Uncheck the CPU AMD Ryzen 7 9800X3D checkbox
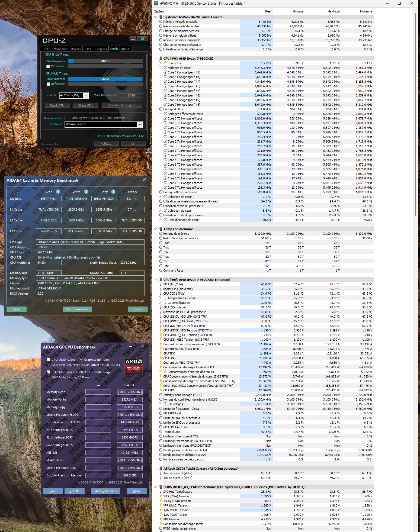The height and width of the screenshot is (532, 420). [48, 372]
